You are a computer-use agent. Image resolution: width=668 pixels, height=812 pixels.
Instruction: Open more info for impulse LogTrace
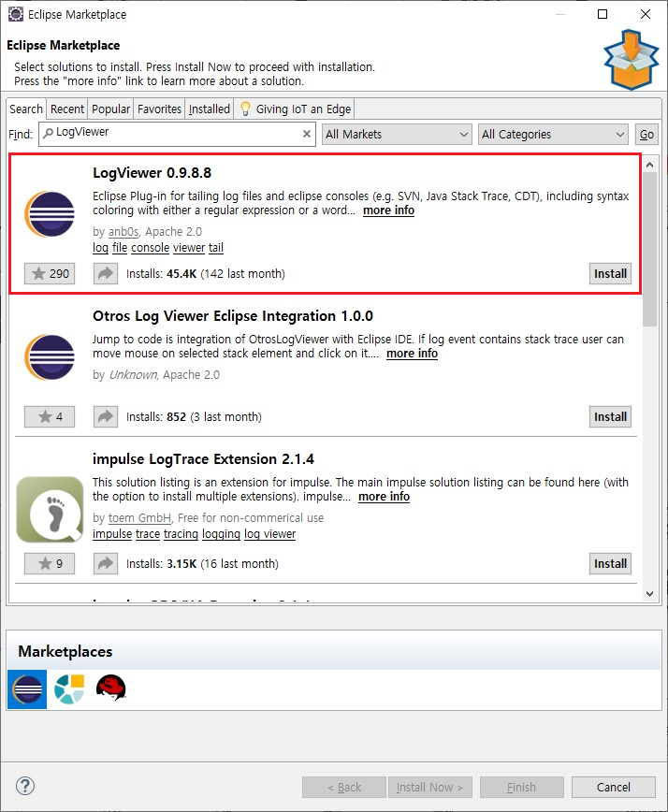(384, 496)
